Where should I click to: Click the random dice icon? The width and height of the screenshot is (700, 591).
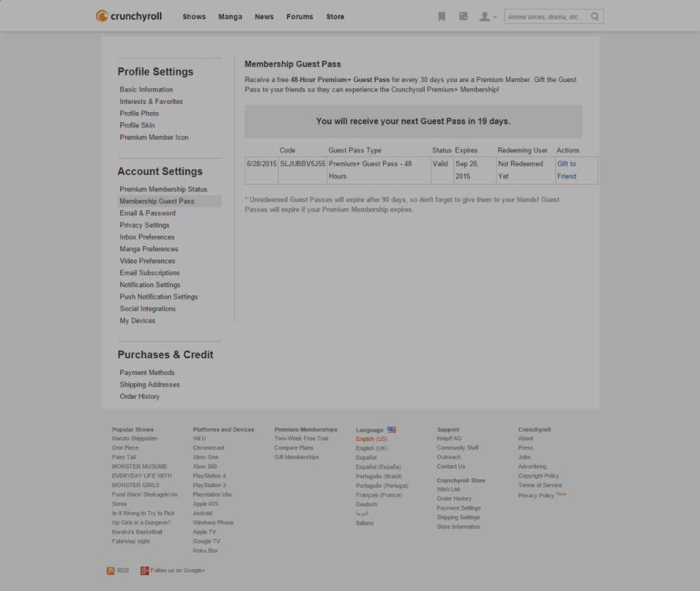(x=463, y=16)
